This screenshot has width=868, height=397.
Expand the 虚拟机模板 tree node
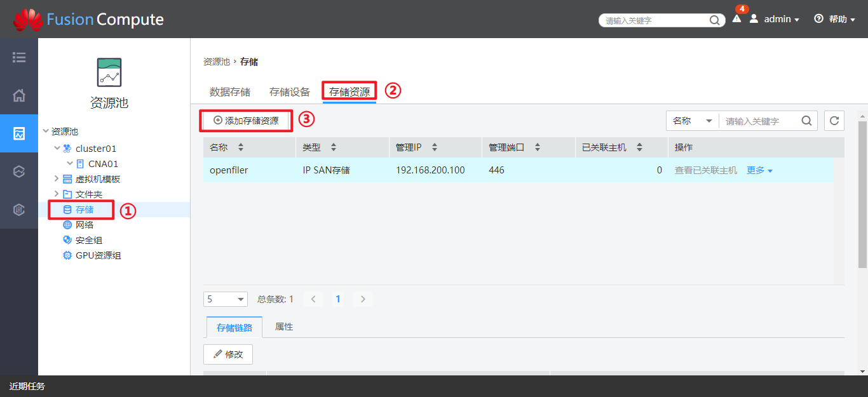tap(57, 178)
